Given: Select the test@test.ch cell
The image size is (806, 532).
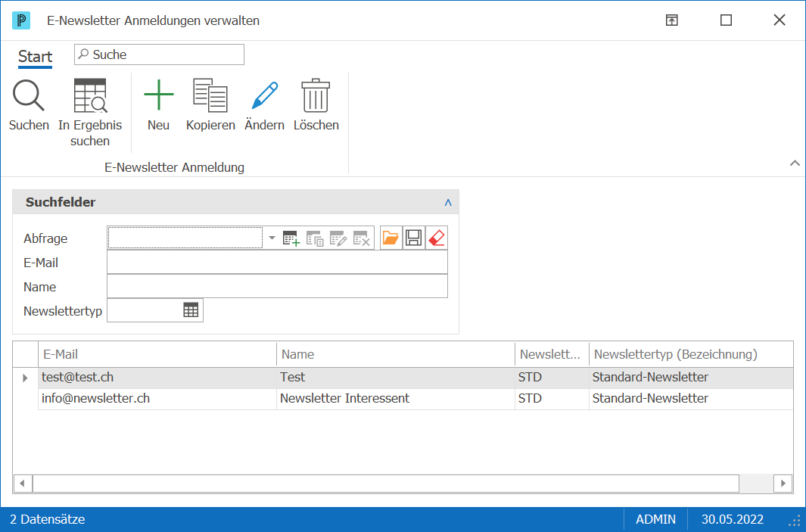Looking at the screenshot, I should (x=157, y=378).
